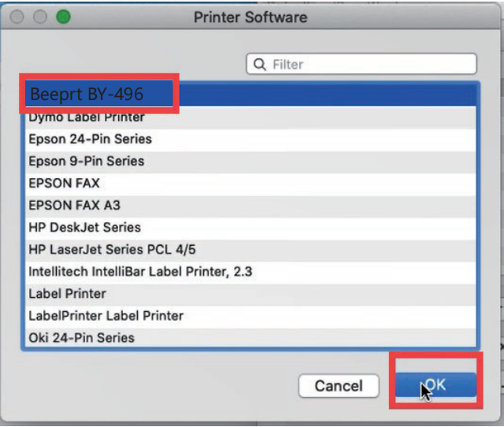Screen dimensions: 504x427
Task: Pick HP LaserJet Series PCL 4/5
Action: point(250,250)
